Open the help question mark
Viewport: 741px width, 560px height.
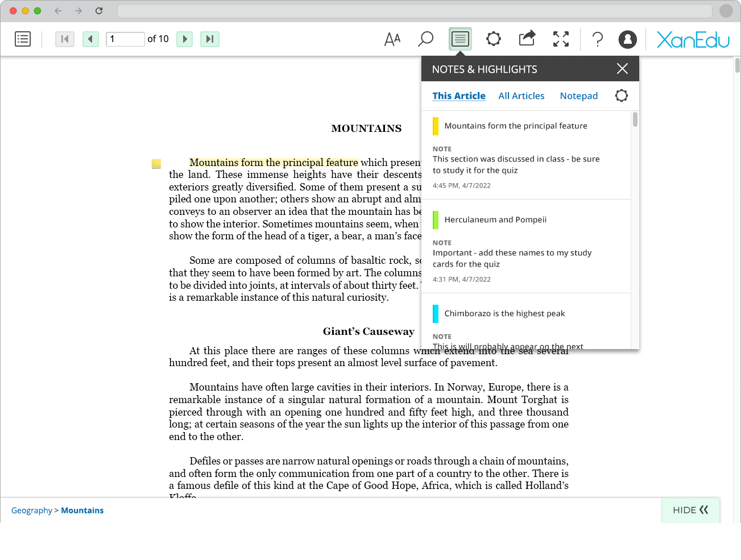[x=597, y=39]
